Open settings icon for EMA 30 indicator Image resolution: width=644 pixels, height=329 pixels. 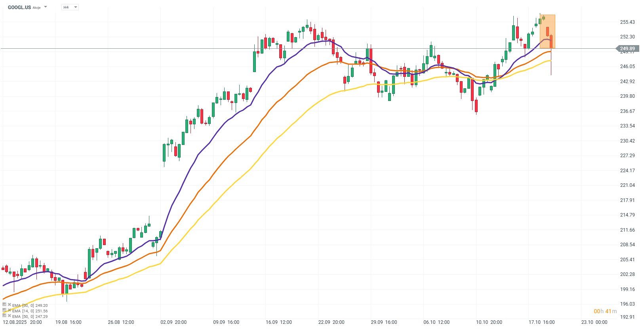click(x=4, y=305)
